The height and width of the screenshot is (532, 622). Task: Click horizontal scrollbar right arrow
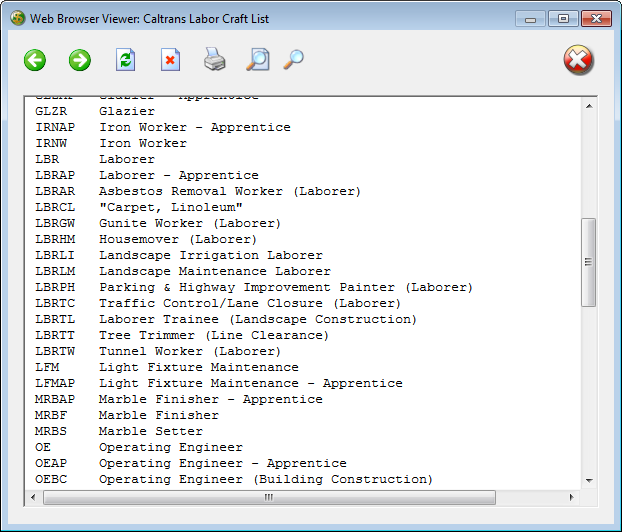572,497
